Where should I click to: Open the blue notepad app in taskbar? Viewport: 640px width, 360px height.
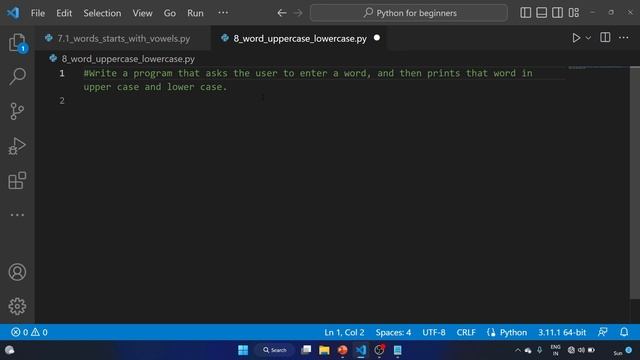pyautogui.click(x=397, y=350)
